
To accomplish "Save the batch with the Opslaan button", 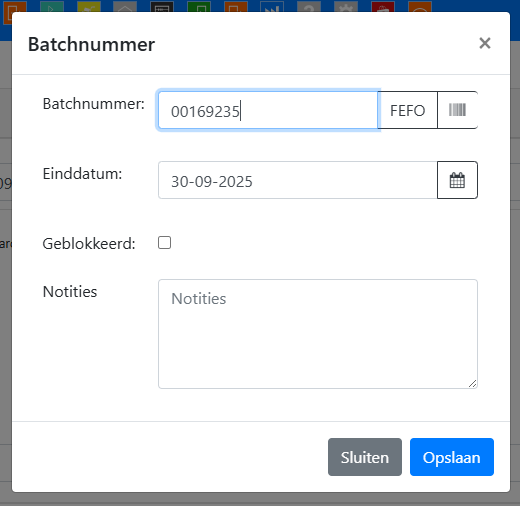I will pyautogui.click(x=452, y=457).
